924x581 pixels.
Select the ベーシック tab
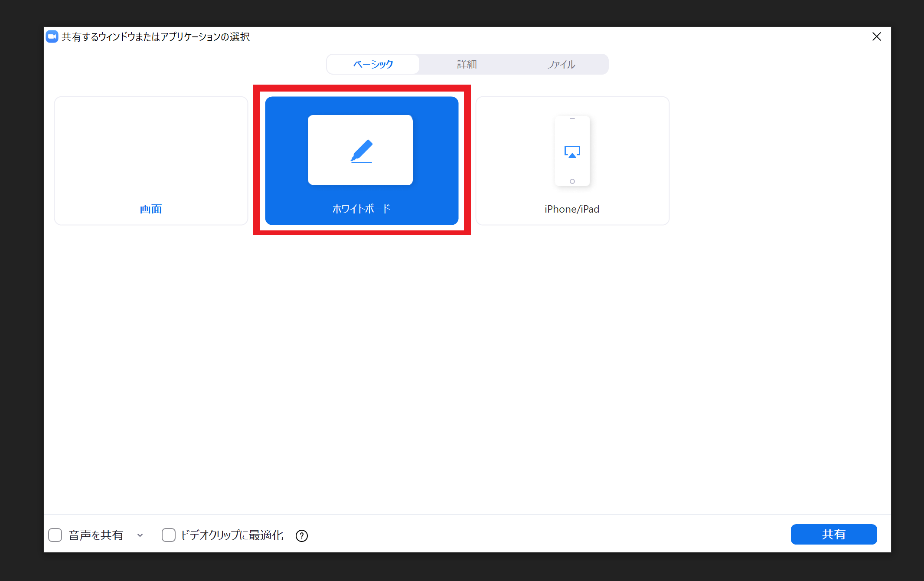[372, 64]
